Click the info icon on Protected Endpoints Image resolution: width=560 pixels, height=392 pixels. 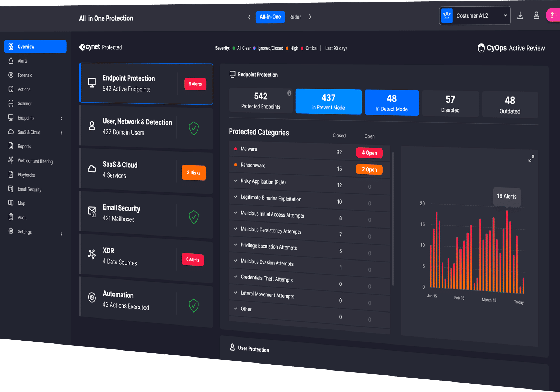tap(289, 93)
